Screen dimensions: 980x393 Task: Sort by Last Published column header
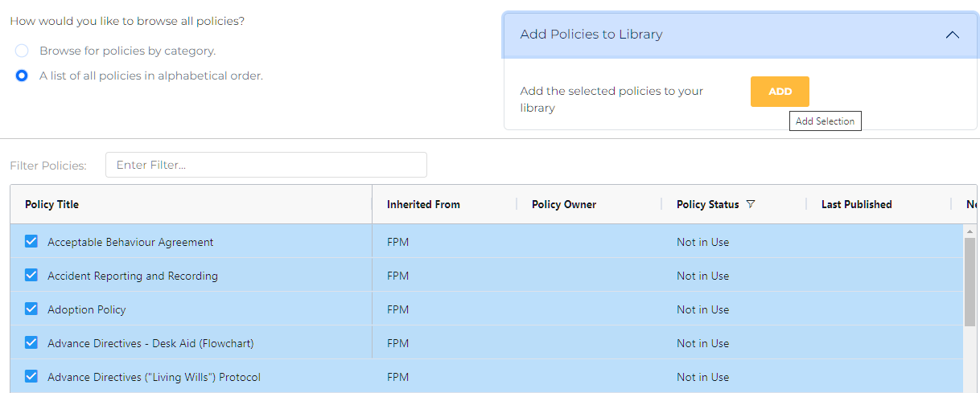click(x=856, y=205)
